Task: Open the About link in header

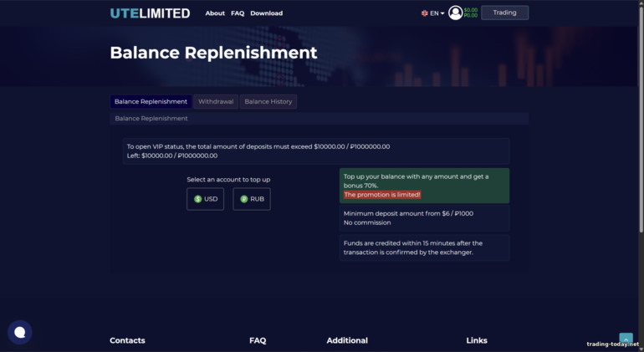Action: [x=215, y=13]
